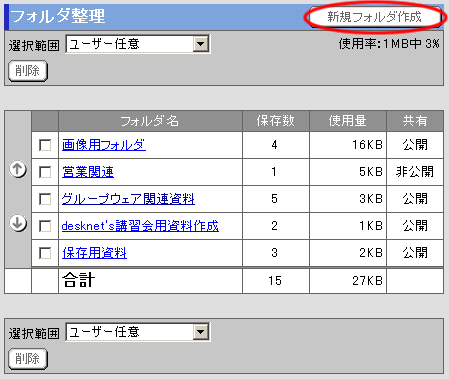
Task: Click the 新規フォルダ作成 button
Action: point(374,17)
